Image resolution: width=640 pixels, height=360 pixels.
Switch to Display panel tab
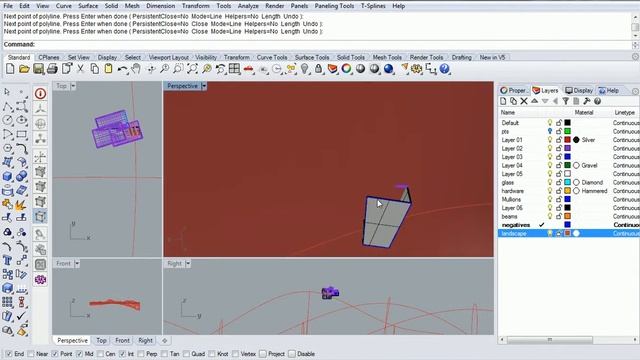click(x=579, y=90)
